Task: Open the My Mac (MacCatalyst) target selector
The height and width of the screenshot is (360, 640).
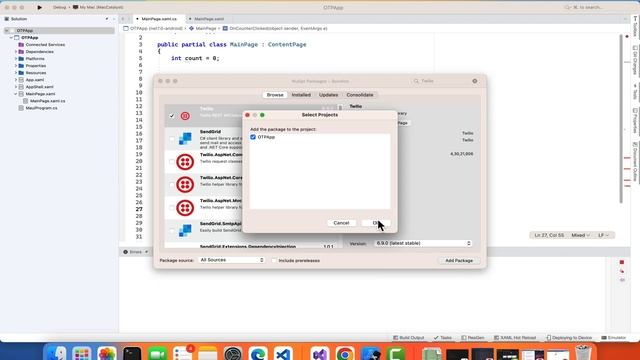Action: [x=98, y=7]
